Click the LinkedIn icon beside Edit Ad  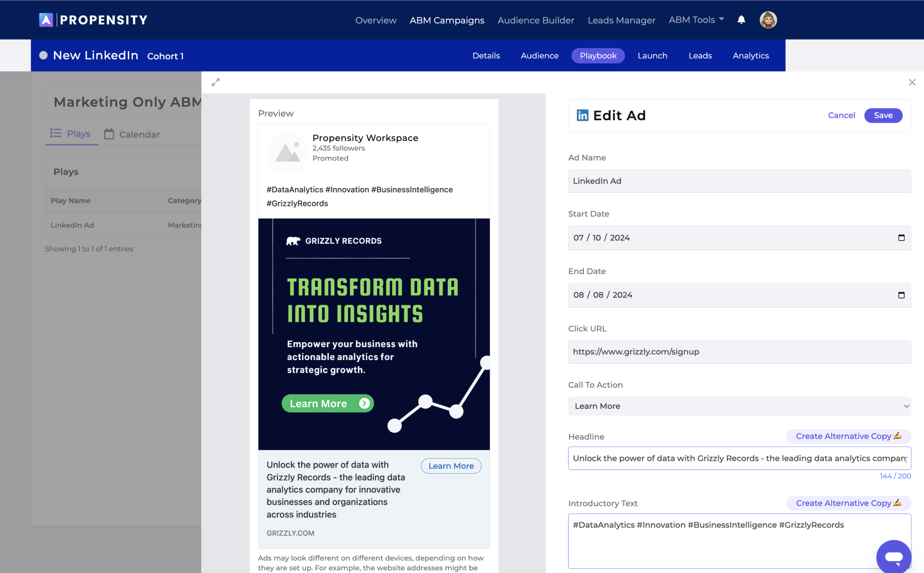[582, 115]
